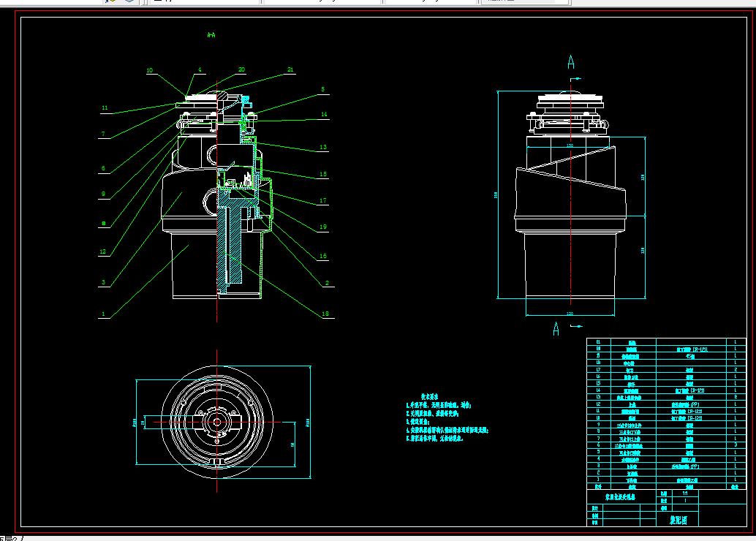The height and width of the screenshot is (541, 756).
Task: Select the 1:1 scale cell in title block
Action: [x=684, y=493]
